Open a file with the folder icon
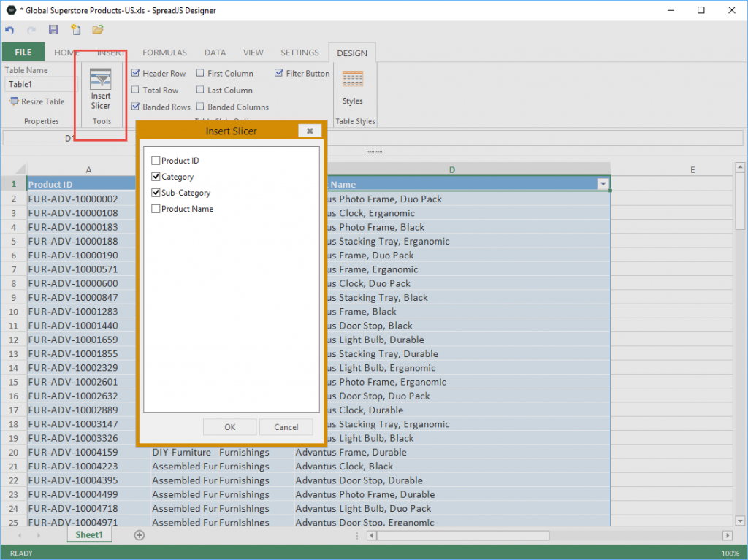Viewport: 748px width, 560px height. (98, 30)
